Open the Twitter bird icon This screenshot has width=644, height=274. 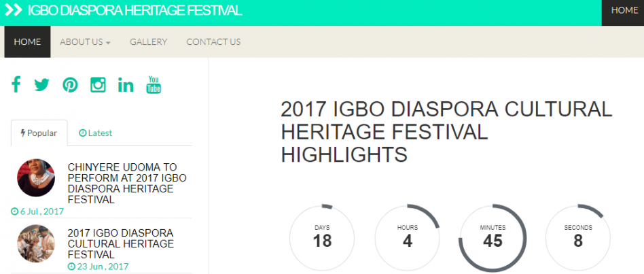(42, 85)
